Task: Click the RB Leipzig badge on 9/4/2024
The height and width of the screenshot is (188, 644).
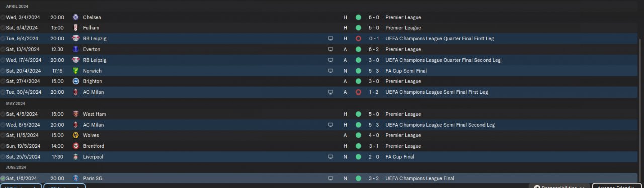Action: pyautogui.click(x=76, y=38)
